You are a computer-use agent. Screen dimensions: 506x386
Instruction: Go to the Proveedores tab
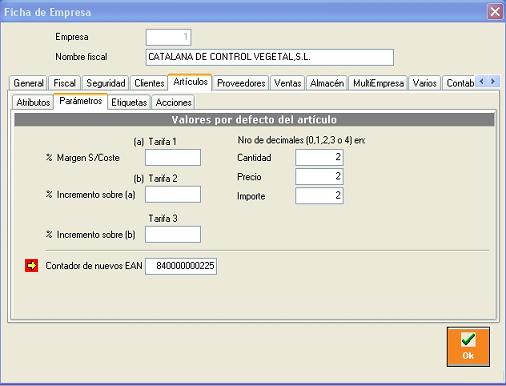241,83
